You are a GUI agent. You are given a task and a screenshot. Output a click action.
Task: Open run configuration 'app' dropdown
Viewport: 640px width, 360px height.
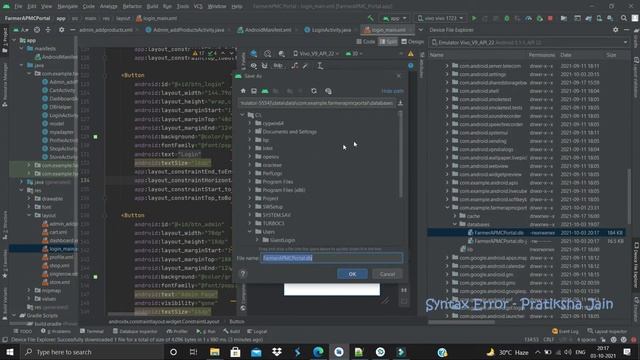394,18
